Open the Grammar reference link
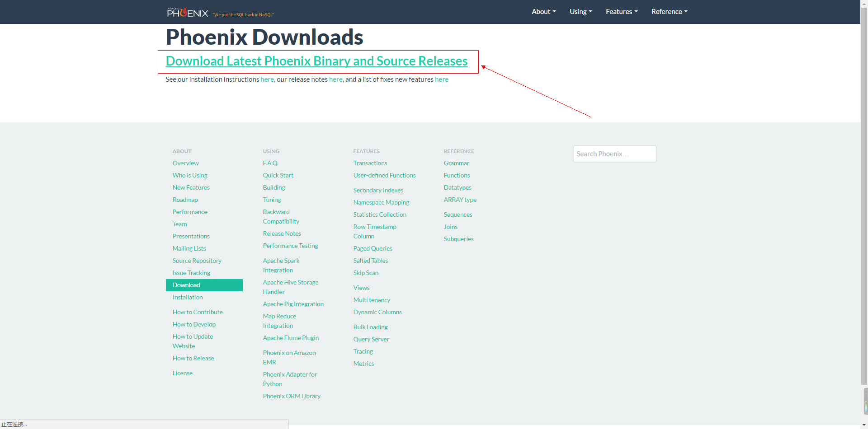The width and height of the screenshot is (868, 429). pyautogui.click(x=456, y=163)
